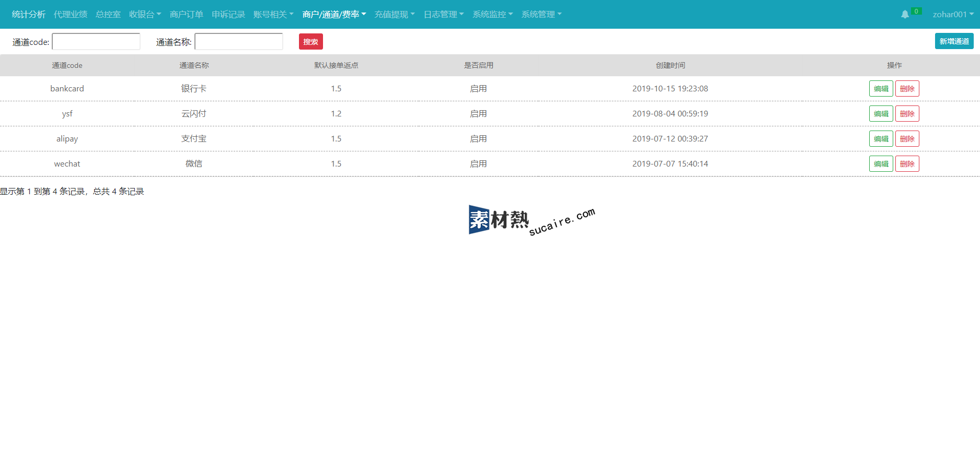Edit the ysf channel row
The height and width of the screenshot is (460, 980).
[881, 114]
